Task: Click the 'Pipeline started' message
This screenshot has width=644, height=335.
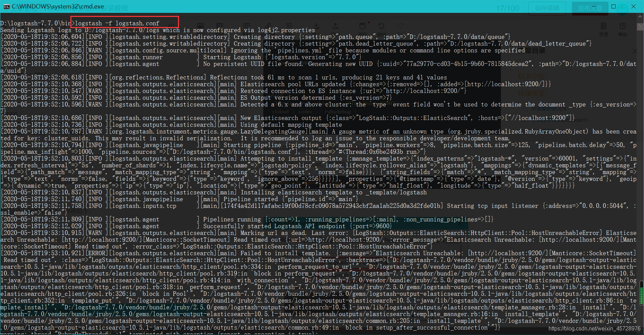Action: (x=251, y=199)
